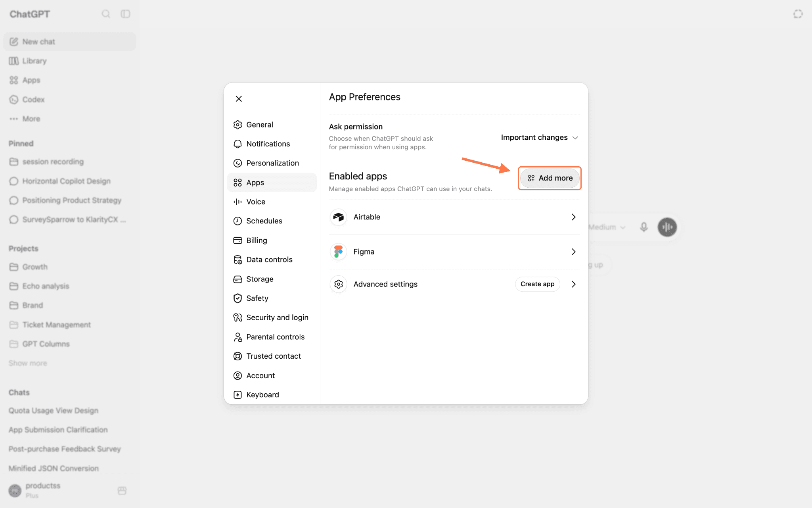Open Codex in the sidebar
The height and width of the screenshot is (508, 812).
pos(69,99)
